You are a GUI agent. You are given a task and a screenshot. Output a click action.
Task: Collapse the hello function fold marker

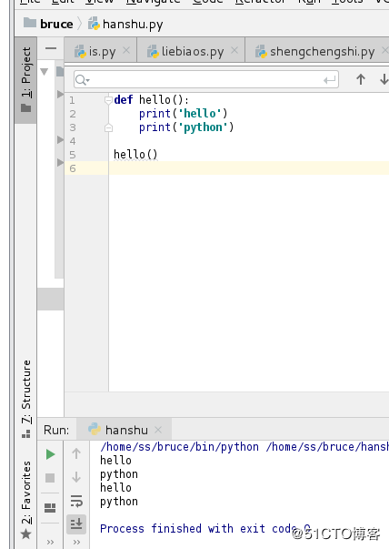pyautogui.click(x=109, y=100)
